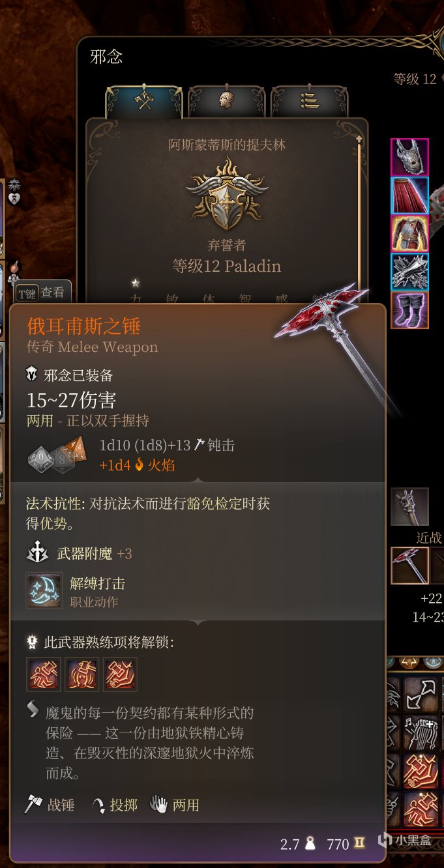Image resolution: width=444 pixels, height=868 pixels.
Task: Select the body armor equipment slot
Action: tap(409, 233)
